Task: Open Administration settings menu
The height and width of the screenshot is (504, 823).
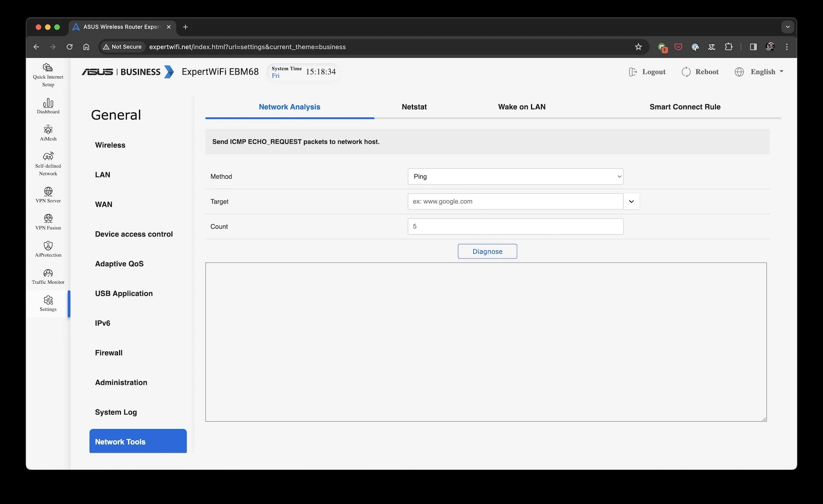Action: (121, 382)
